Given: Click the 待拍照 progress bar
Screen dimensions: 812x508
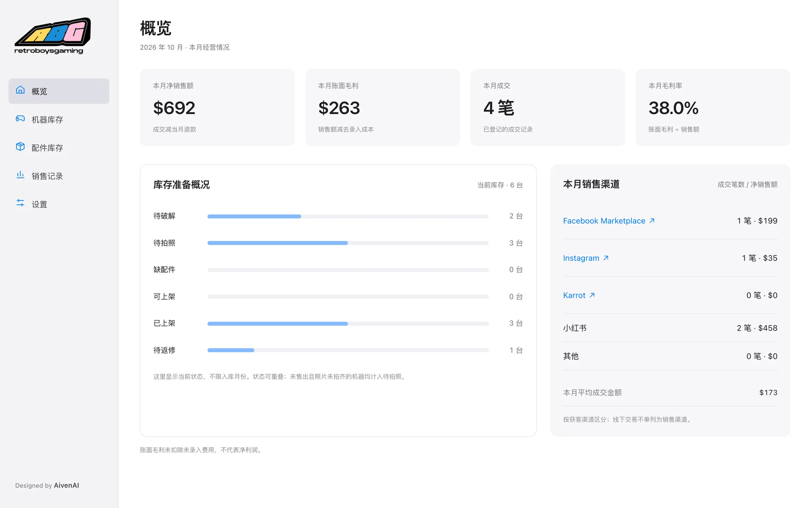Looking at the screenshot, I should point(348,243).
